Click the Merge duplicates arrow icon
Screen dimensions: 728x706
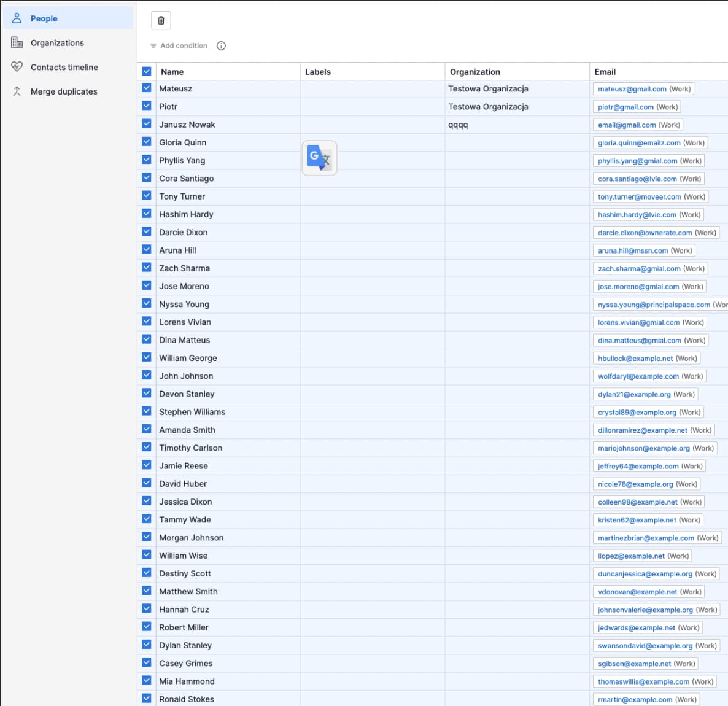pos(17,91)
